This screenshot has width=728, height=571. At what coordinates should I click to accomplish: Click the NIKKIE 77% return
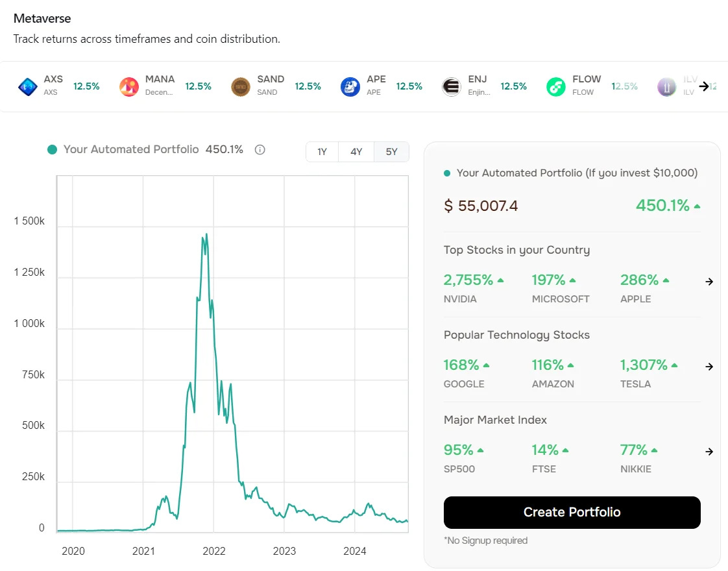(639, 450)
